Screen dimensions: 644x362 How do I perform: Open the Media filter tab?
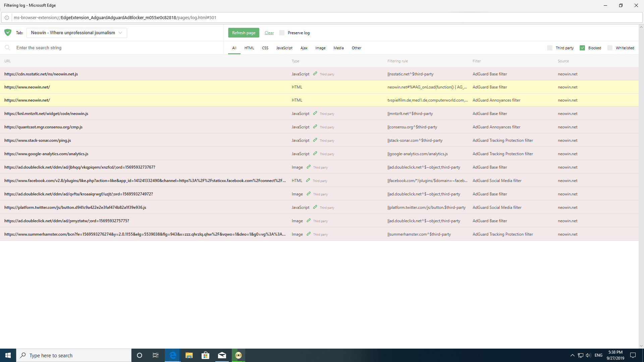[338, 48]
